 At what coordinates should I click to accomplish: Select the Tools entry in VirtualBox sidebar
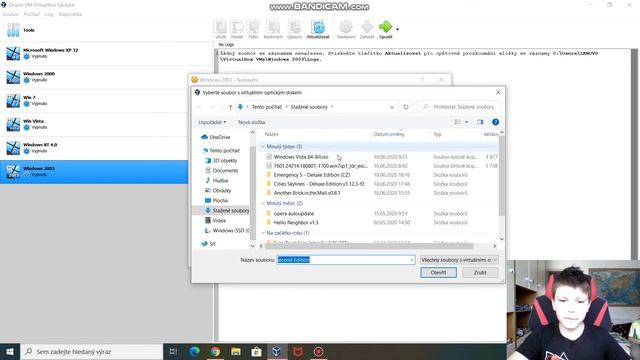coord(106,30)
